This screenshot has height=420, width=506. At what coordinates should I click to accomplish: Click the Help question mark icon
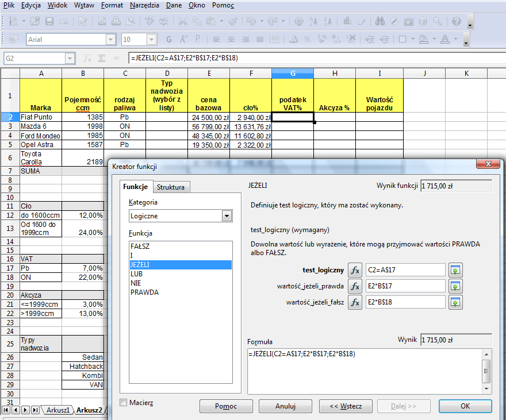(x=457, y=21)
